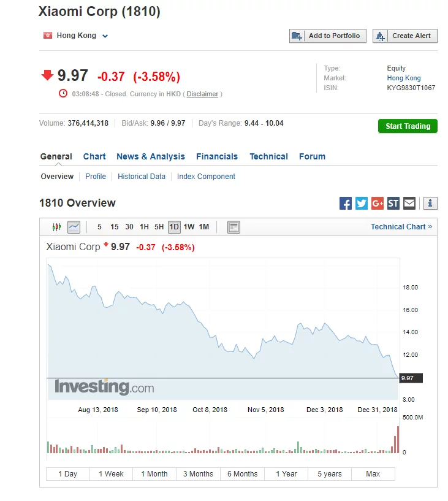The width and height of the screenshot is (448, 501).
Task: Expand the Hong Kong market dropdown
Action: click(105, 36)
